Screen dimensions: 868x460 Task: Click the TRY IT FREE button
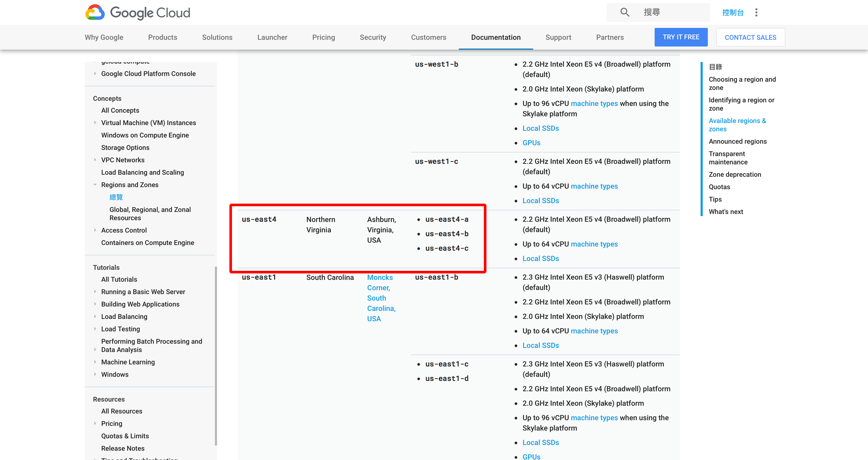pos(681,37)
